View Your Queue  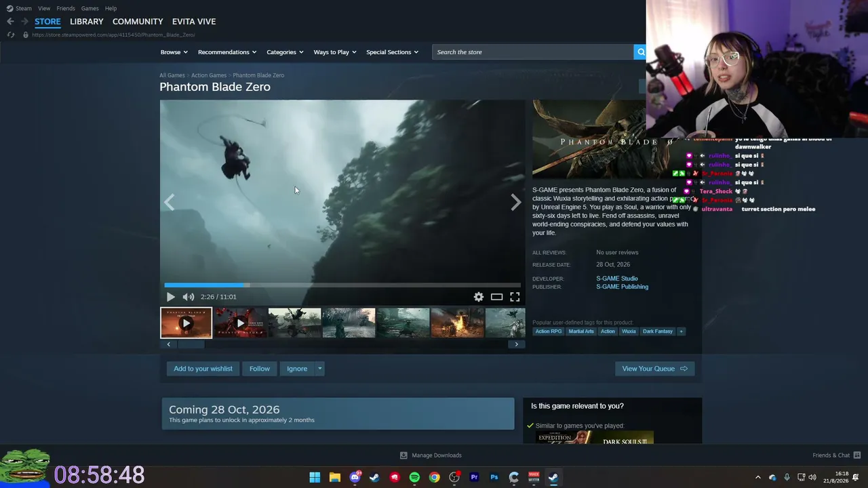[x=654, y=369]
